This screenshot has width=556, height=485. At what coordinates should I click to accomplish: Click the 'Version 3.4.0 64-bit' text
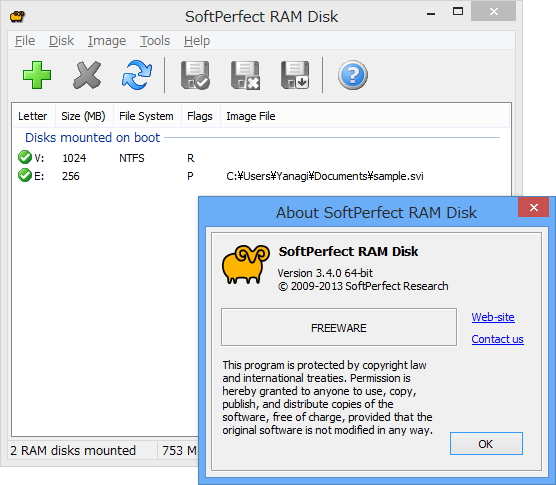325,273
